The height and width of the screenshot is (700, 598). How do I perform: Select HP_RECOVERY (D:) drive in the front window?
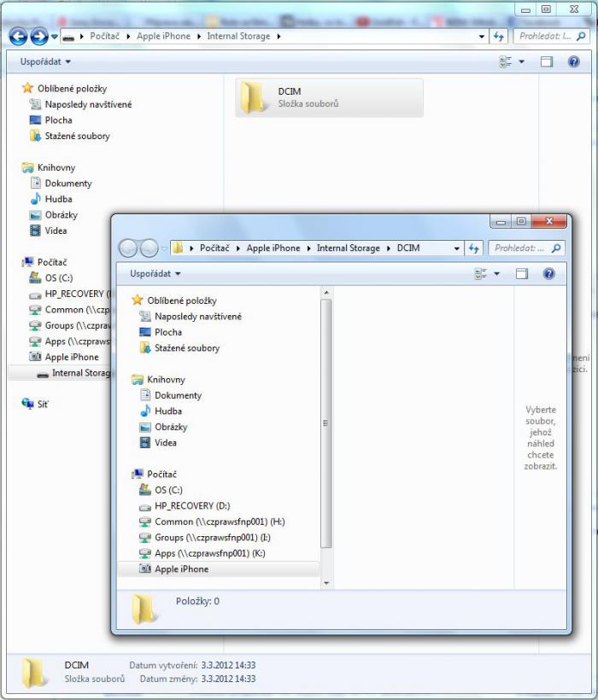tap(191, 506)
